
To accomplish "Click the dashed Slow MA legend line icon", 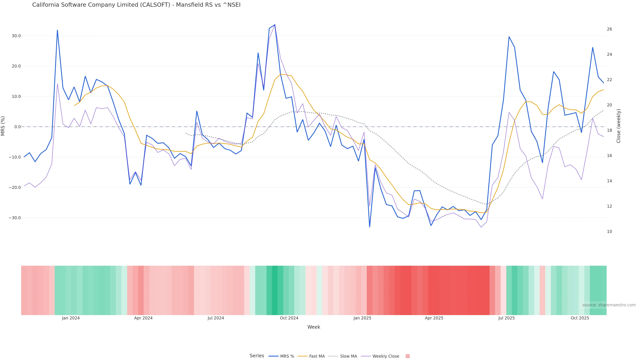I will [333, 356].
